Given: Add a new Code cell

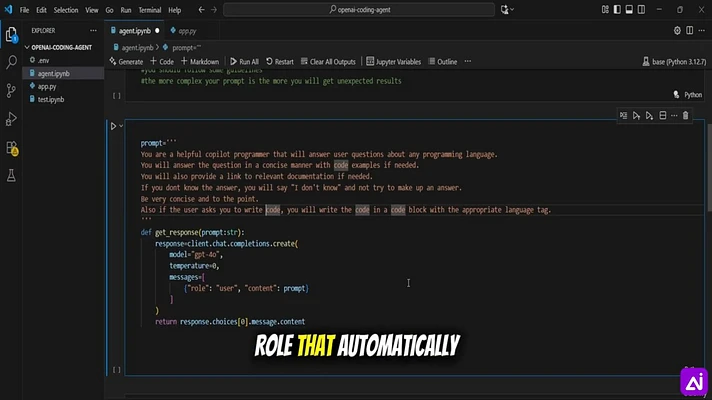Looking at the screenshot, I should point(162,61).
